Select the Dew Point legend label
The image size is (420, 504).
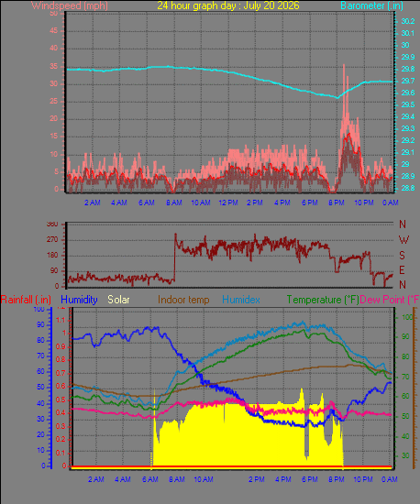(x=390, y=300)
